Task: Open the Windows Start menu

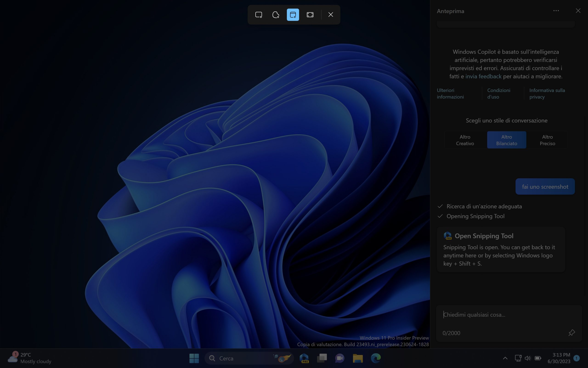Action: click(194, 358)
